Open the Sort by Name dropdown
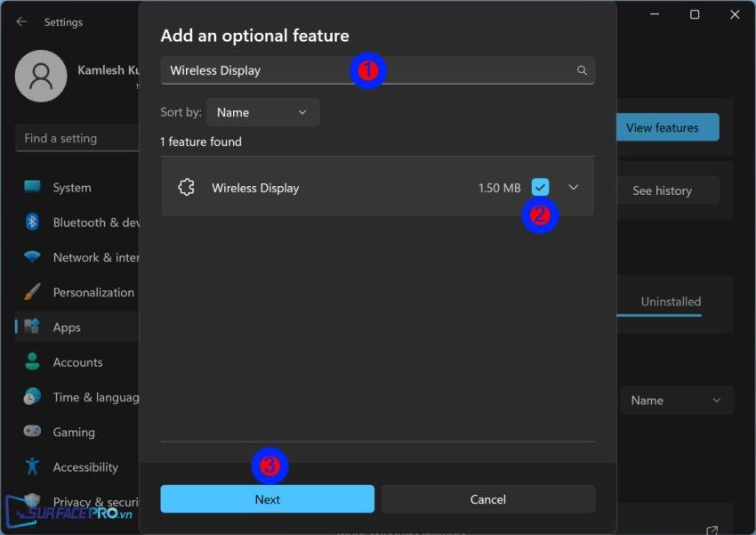The image size is (756, 535). point(262,112)
